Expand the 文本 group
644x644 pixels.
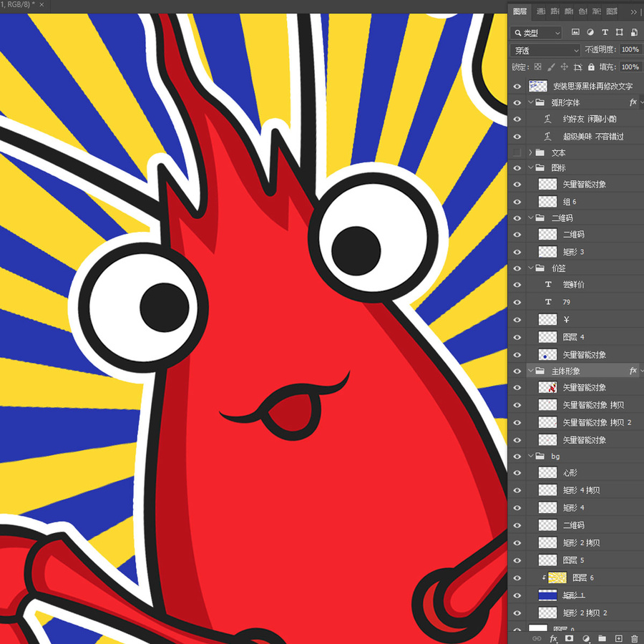point(531,152)
